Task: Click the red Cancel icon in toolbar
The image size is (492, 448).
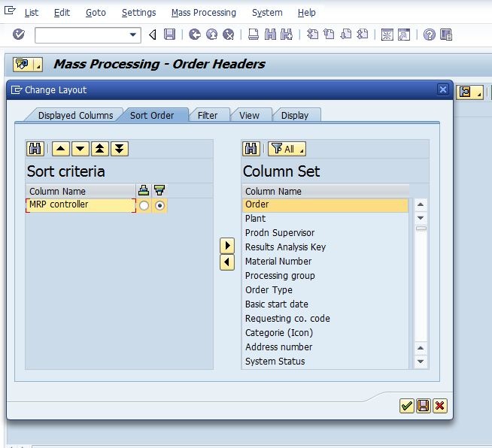Action: (x=229, y=34)
